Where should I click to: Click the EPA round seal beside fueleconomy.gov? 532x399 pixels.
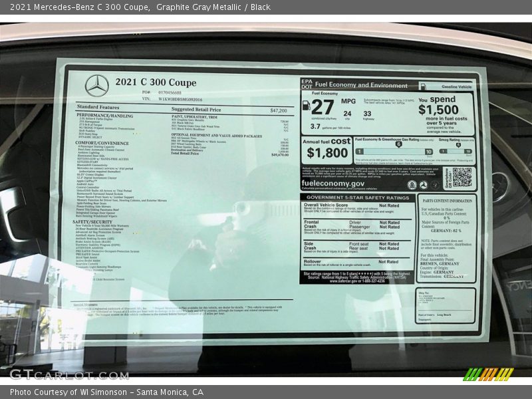(412, 185)
